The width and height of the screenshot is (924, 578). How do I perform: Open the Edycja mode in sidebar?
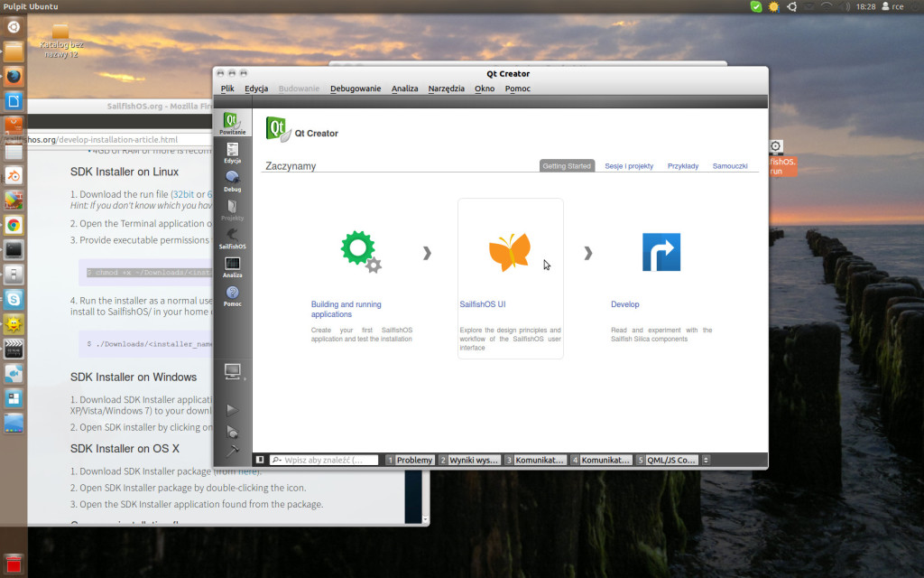pos(232,152)
